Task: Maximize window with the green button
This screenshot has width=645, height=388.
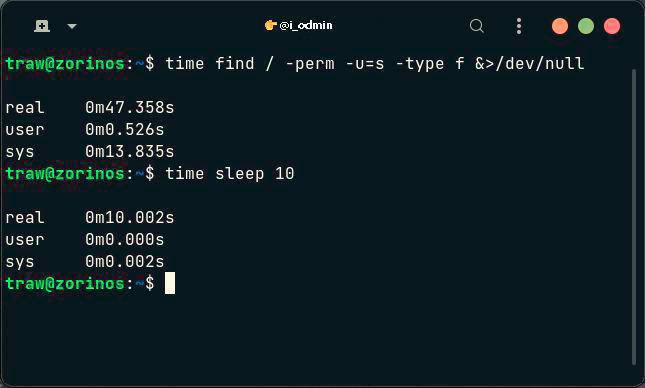Action: 586,26
